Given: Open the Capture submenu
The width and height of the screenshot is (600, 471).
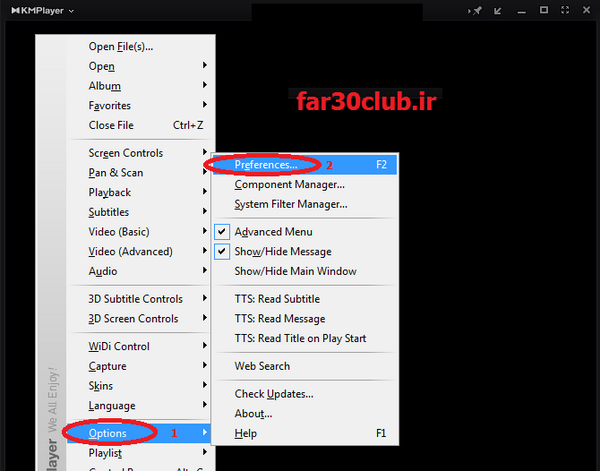Looking at the screenshot, I should pyautogui.click(x=140, y=366).
